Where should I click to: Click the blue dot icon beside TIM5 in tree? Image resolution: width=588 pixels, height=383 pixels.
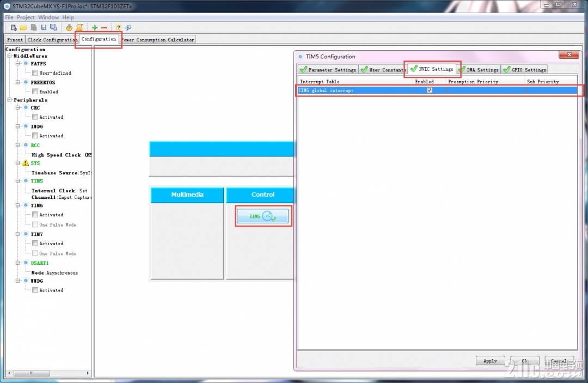(26, 181)
